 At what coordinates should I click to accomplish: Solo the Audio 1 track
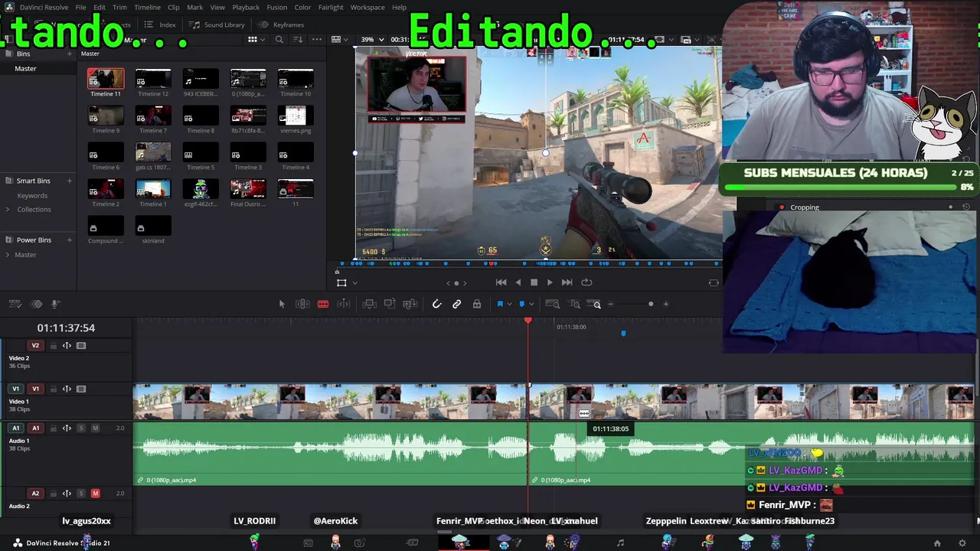[x=81, y=429]
